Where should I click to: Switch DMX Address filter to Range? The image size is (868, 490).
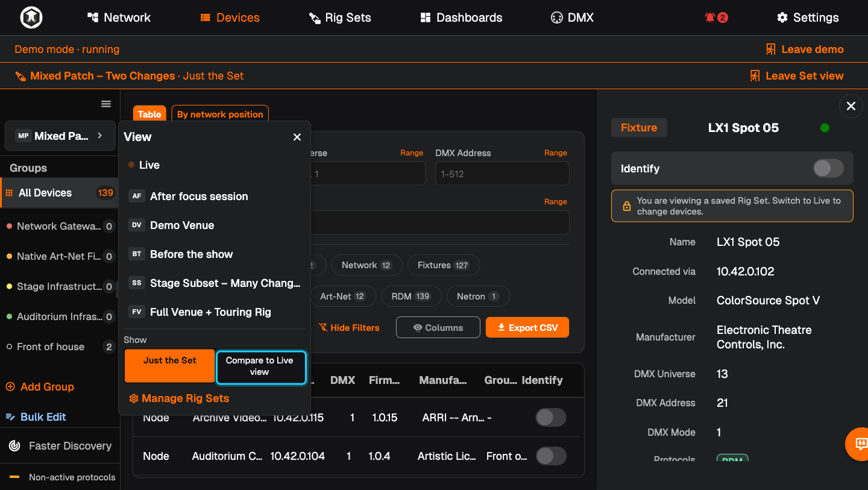556,153
